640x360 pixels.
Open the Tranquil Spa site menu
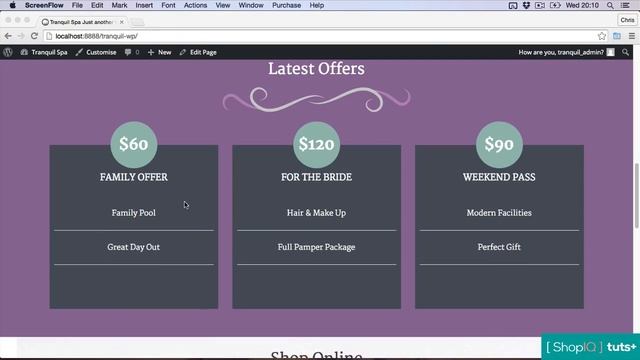coord(44,52)
